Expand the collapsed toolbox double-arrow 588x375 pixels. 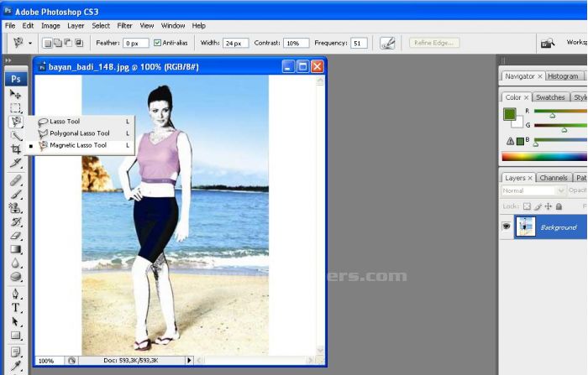point(8,60)
